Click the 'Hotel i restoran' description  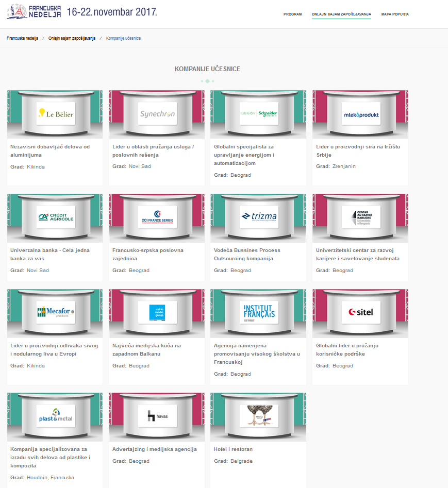(x=233, y=449)
